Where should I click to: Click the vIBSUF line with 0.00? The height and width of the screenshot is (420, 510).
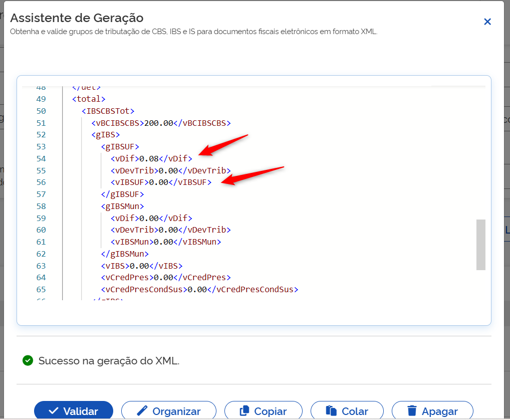tap(161, 182)
